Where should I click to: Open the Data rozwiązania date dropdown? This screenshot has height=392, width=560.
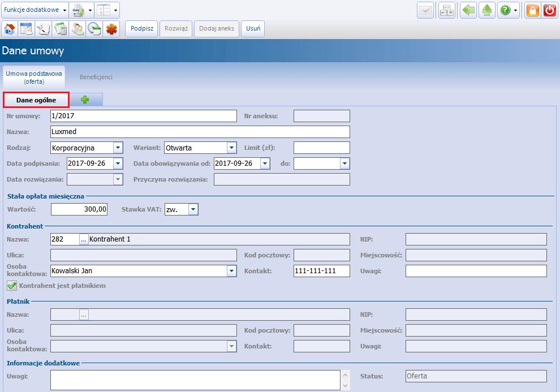(118, 179)
